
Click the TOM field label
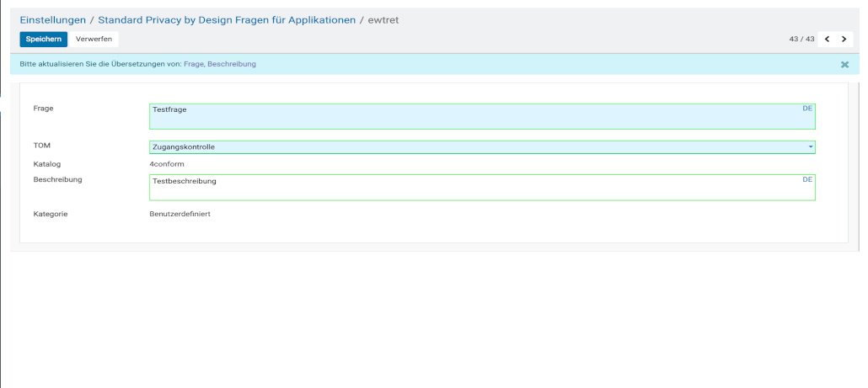point(41,146)
